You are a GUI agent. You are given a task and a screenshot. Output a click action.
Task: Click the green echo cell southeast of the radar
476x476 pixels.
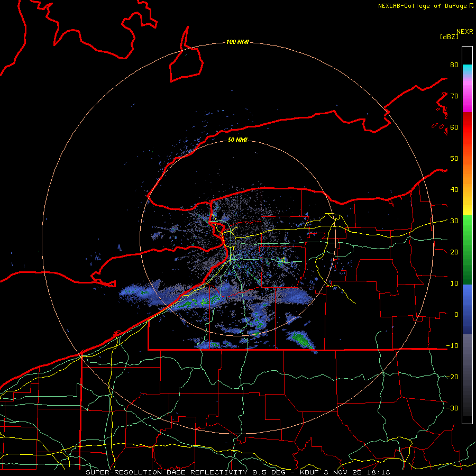(302, 340)
